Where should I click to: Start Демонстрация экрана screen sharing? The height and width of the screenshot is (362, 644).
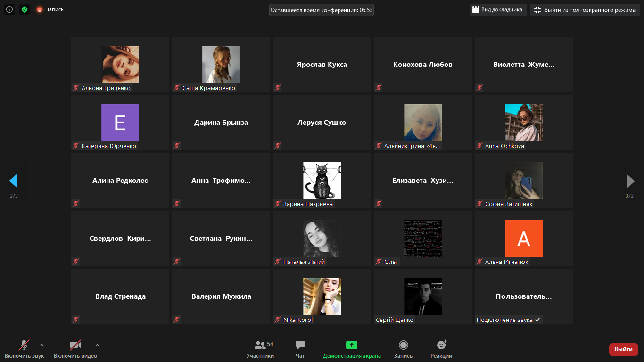coord(352,349)
